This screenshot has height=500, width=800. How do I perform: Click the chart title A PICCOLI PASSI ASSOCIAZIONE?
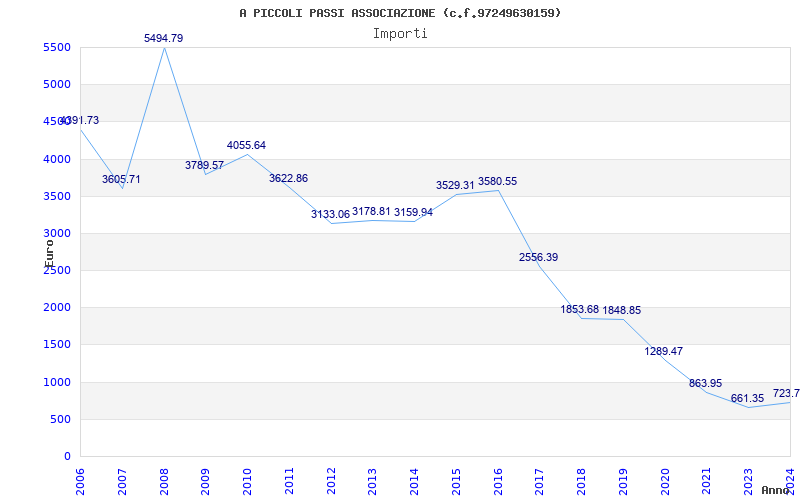400,13
